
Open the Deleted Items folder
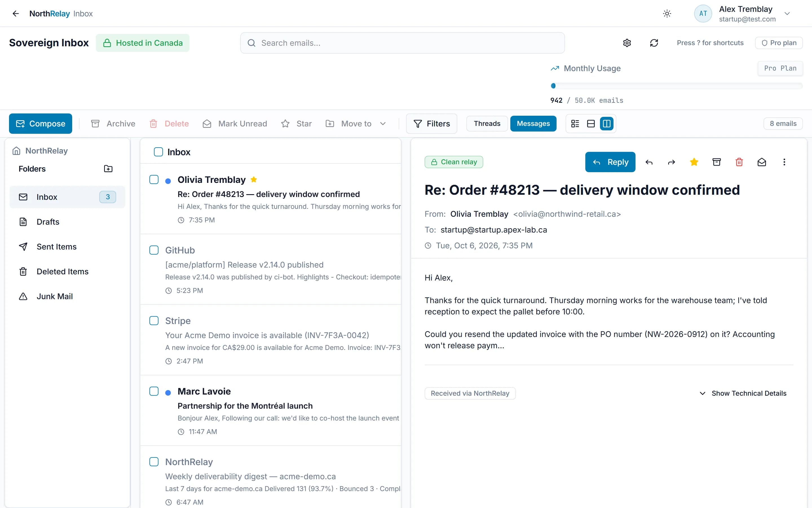(x=67, y=271)
